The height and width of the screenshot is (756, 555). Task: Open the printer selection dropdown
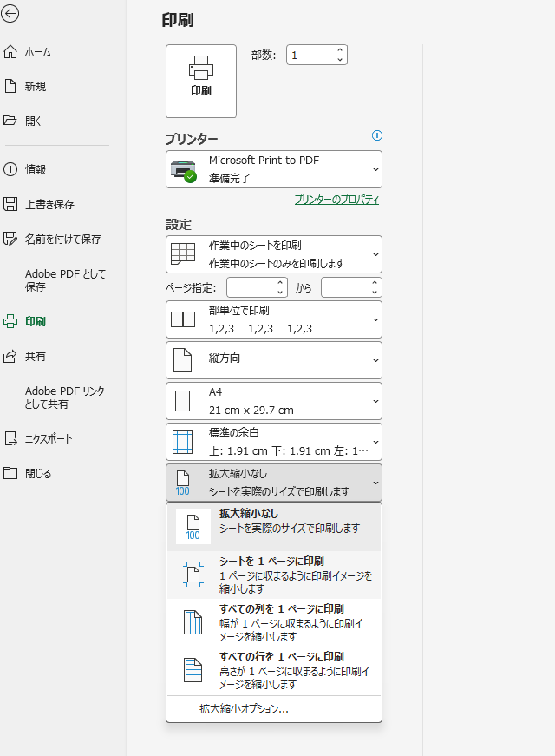click(x=274, y=169)
